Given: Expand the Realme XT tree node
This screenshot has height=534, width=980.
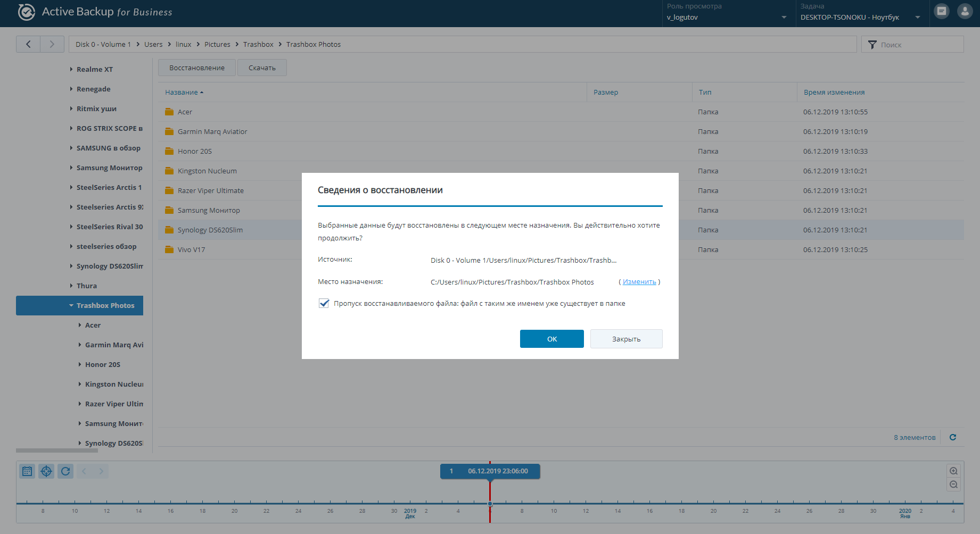Looking at the screenshot, I should click(x=71, y=69).
